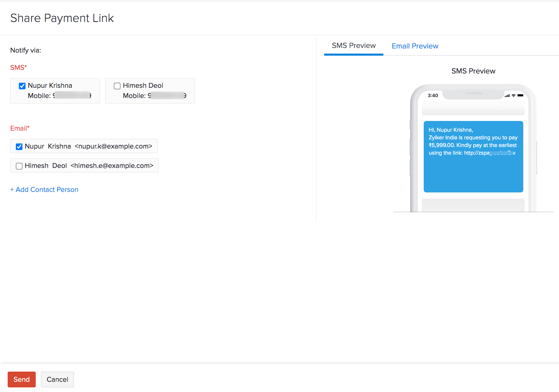This screenshot has height=392, width=559.
Task: Select the SMS Preview tab
Action: [x=354, y=46]
